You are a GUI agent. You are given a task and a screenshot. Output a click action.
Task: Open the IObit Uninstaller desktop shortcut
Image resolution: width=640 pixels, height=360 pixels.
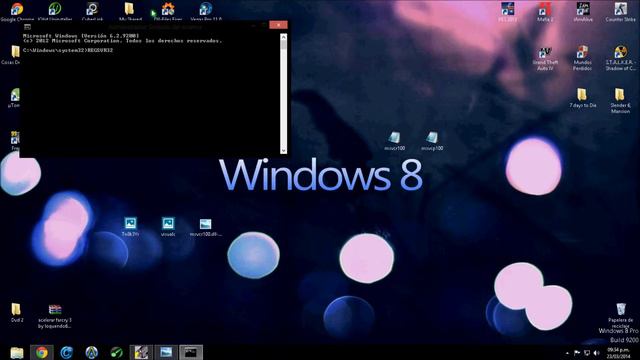click(x=55, y=11)
